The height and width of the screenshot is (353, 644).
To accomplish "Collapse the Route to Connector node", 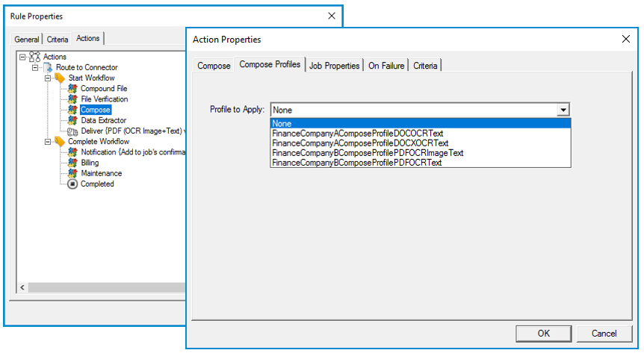I will (x=35, y=67).
